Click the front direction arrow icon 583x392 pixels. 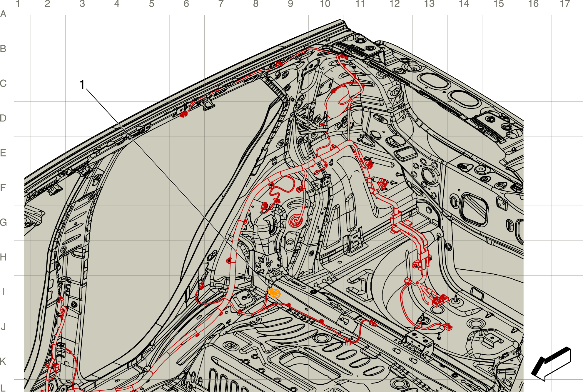coord(551,364)
